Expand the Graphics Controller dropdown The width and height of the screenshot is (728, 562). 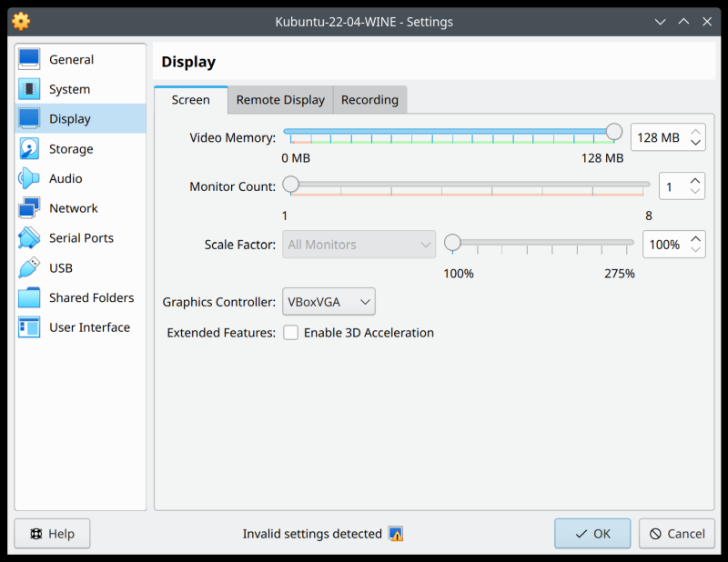(329, 302)
